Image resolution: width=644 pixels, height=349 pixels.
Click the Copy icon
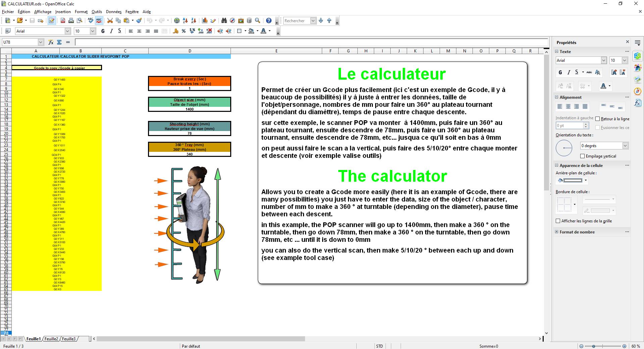(118, 20)
